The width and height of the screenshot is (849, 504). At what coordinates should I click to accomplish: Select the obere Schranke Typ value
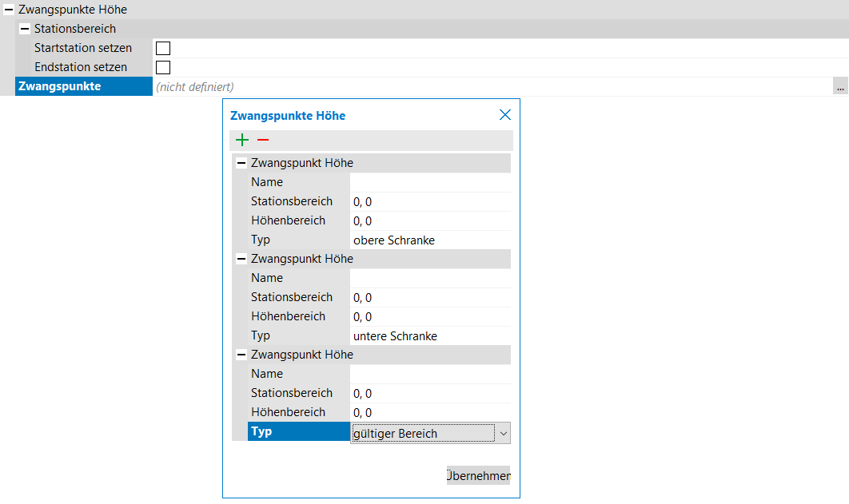[429, 240]
